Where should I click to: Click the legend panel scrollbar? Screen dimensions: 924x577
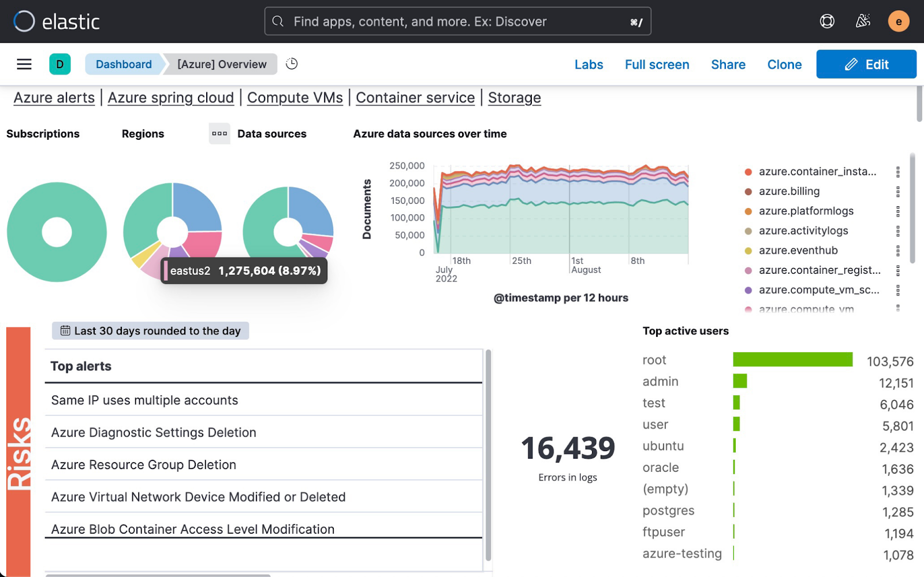point(912,208)
